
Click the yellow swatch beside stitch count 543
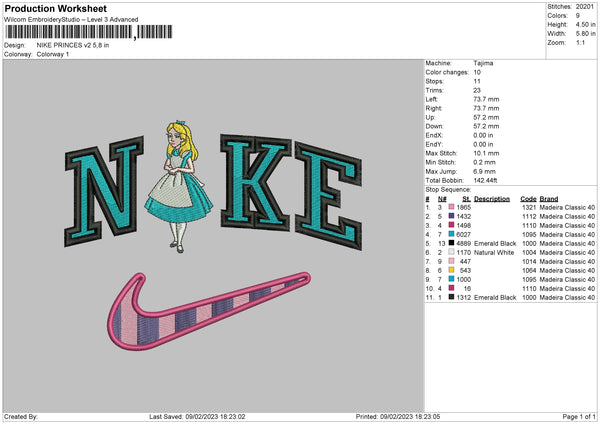[x=452, y=270]
